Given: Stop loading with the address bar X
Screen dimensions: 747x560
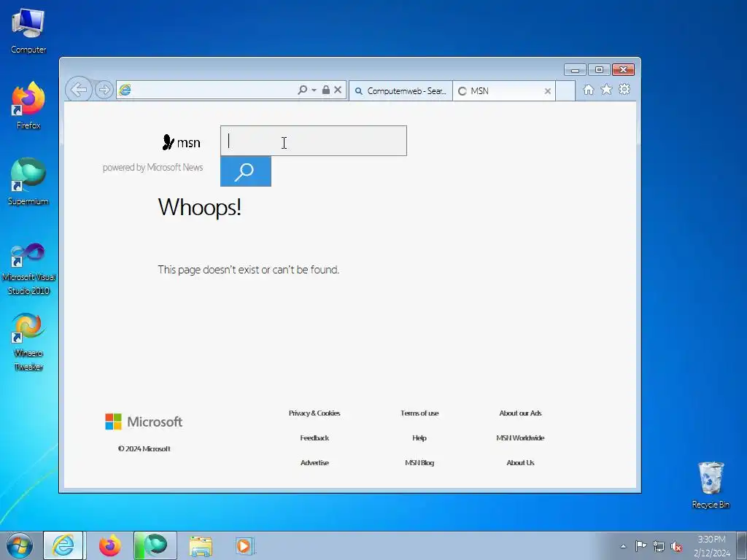Looking at the screenshot, I should coord(338,90).
